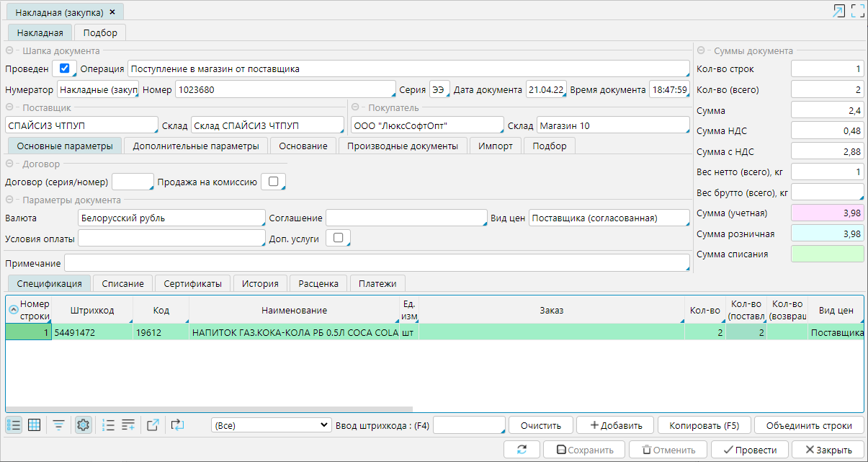Click the add-row lines icon with plus
The width and height of the screenshot is (868, 462).
128,425
